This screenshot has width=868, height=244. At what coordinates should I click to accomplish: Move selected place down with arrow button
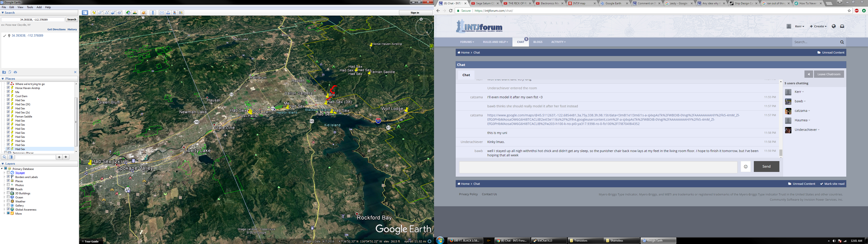coord(66,157)
